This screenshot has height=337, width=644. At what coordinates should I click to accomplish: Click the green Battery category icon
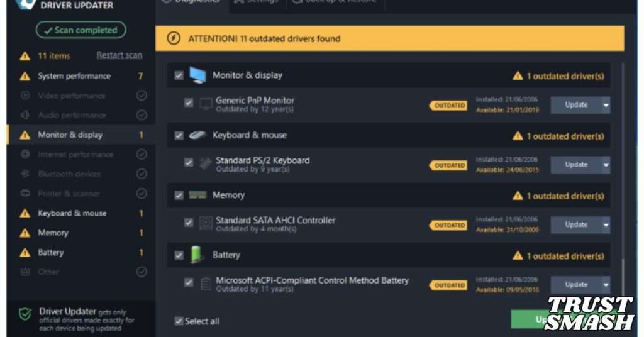click(197, 255)
